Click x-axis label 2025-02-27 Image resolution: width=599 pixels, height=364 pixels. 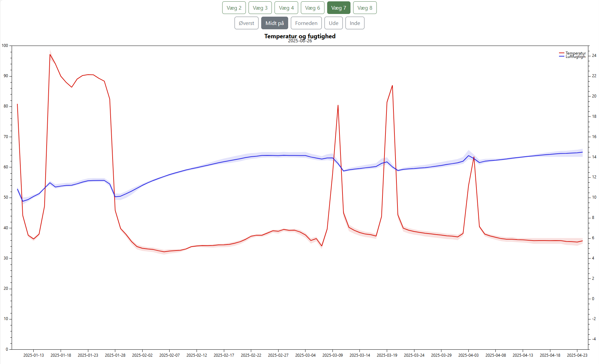278,355
